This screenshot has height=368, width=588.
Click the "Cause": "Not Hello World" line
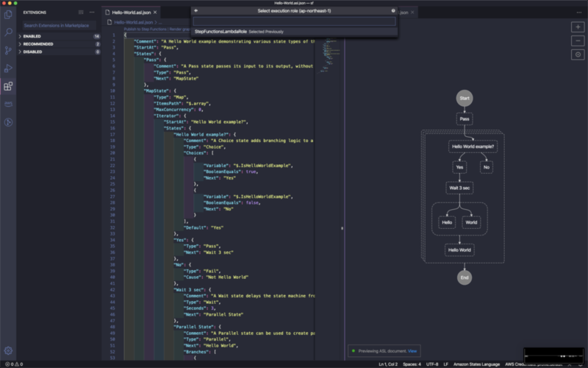[x=215, y=277]
